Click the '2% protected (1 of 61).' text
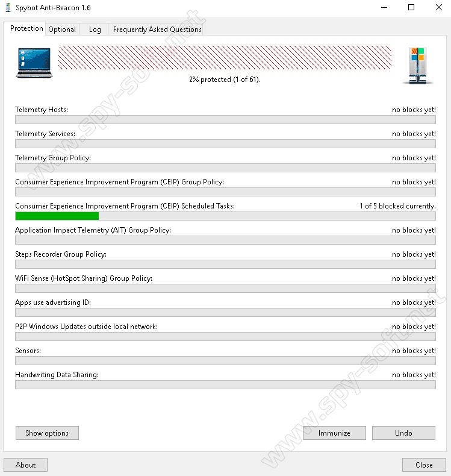This screenshot has height=476, width=451. 225,80
